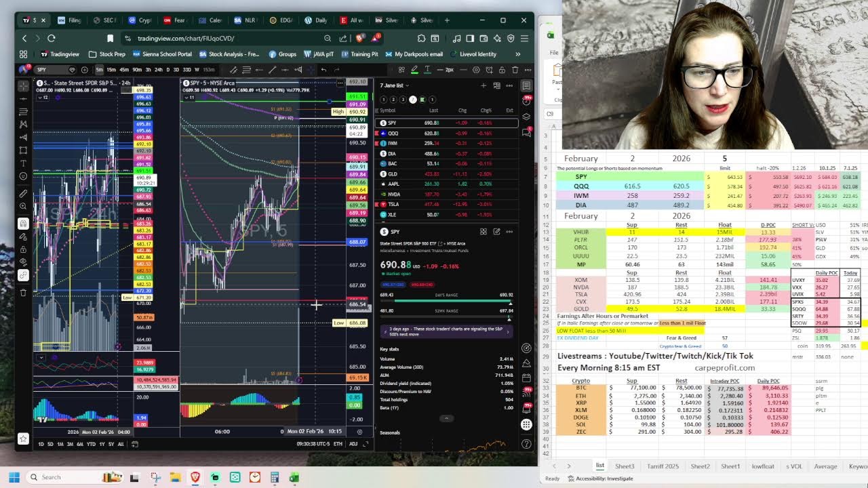This screenshot has height=488, width=868.
Task: Select the crosshair cursor tool
Action: (x=23, y=86)
